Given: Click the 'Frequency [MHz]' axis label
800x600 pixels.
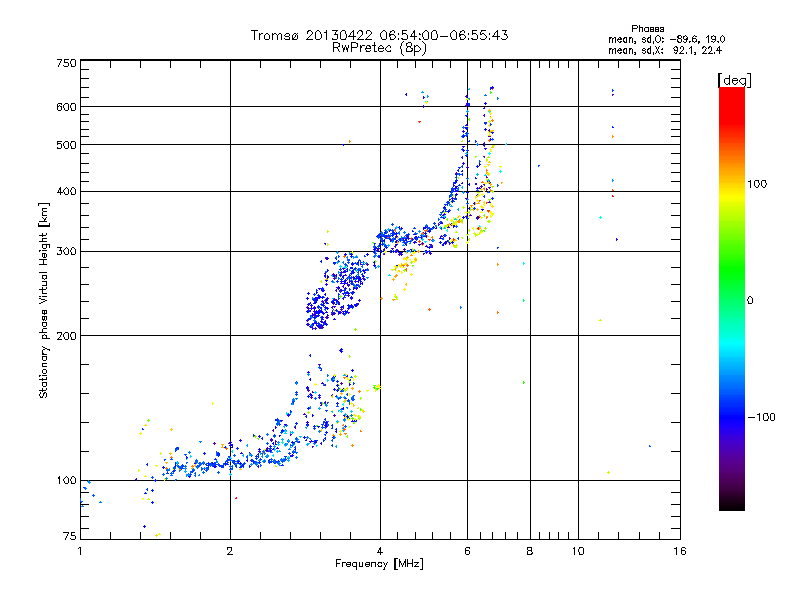Looking at the screenshot, I should tap(379, 564).
